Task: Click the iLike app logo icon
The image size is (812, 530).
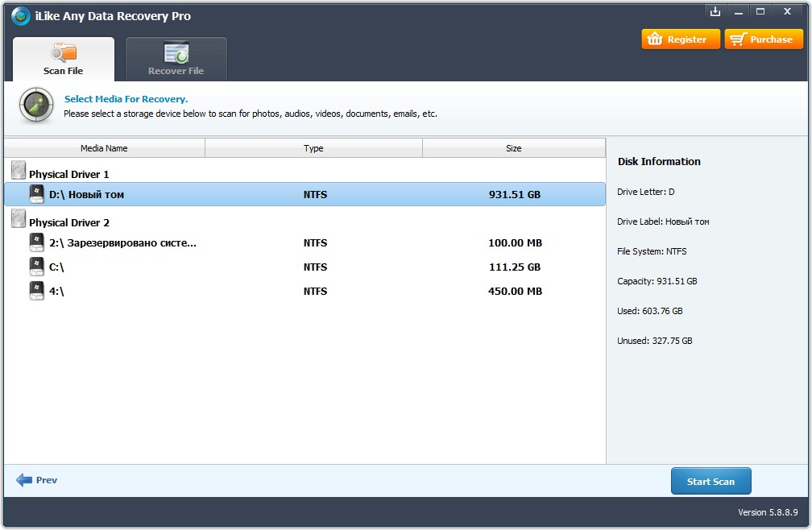Action: (20, 16)
